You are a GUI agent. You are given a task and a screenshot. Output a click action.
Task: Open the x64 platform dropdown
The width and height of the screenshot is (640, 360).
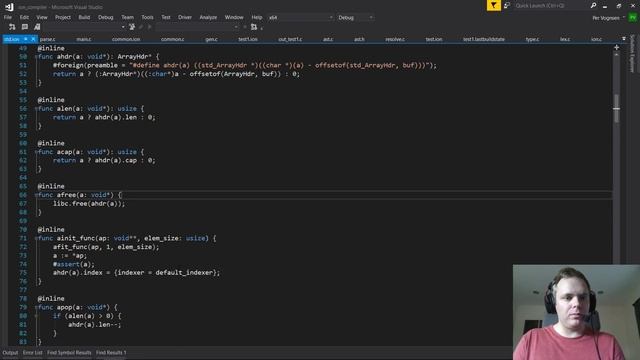[300, 18]
